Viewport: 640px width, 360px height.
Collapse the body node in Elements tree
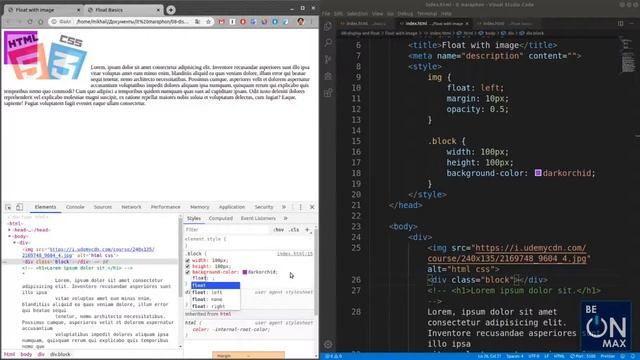[9, 236]
